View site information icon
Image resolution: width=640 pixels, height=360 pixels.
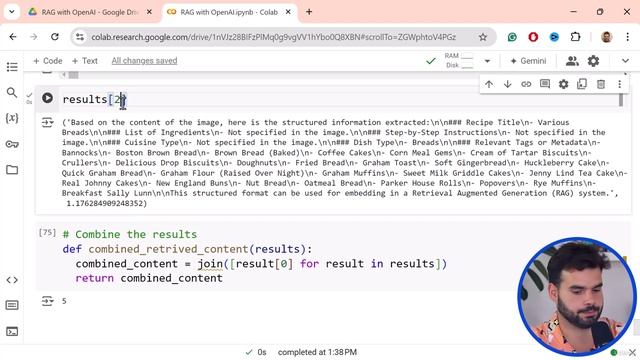pyautogui.click(x=80, y=37)
